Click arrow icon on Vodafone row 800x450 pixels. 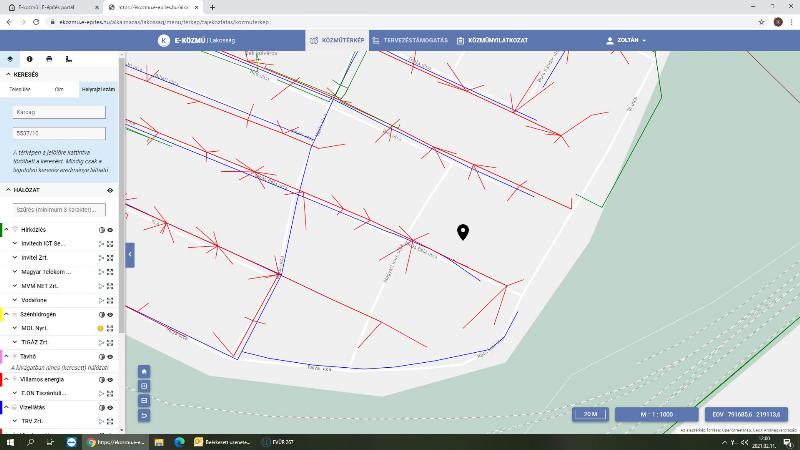pos(101,301)
